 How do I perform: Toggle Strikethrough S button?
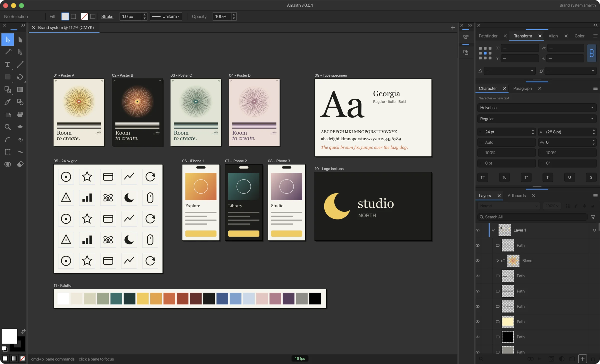[x=591, y=178]
